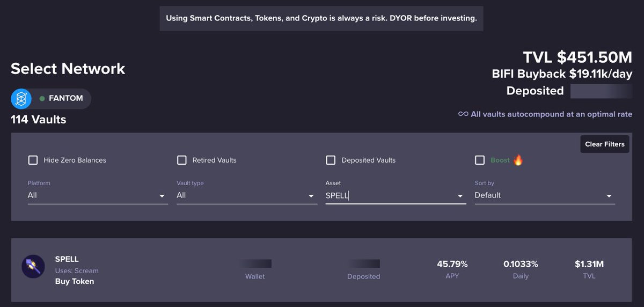
Task: Enable the Boost filter checkbox
Action: 480,160
